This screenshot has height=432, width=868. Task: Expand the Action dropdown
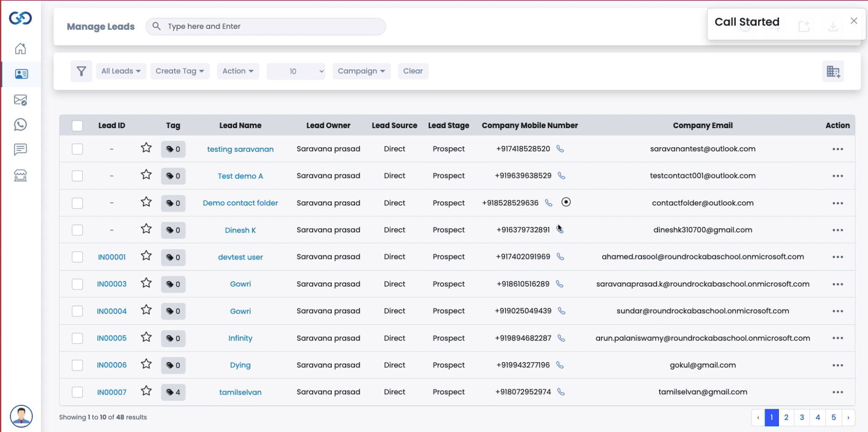[238, 71]
